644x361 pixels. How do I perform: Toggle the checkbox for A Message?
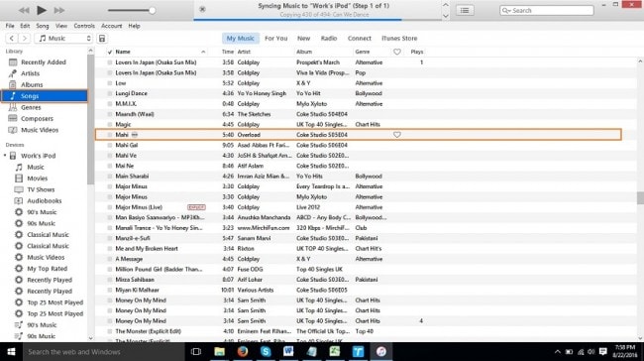pyautogui.click(x=110, y=259)
